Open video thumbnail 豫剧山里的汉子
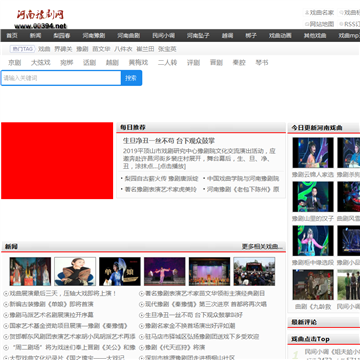 pyautogui.click(x=313, y=197)
